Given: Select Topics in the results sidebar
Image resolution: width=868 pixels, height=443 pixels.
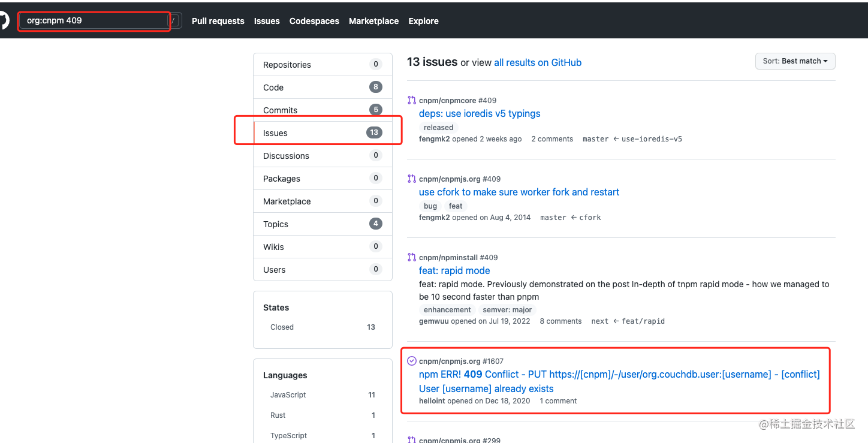Looking at the screenshot, I should [323, 224].
